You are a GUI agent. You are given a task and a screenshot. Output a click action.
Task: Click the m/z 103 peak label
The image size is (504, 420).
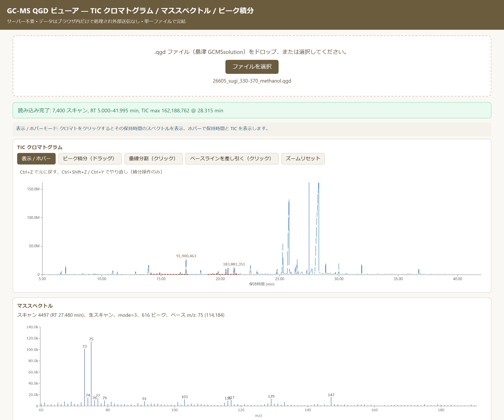click(x=185, y=397)
